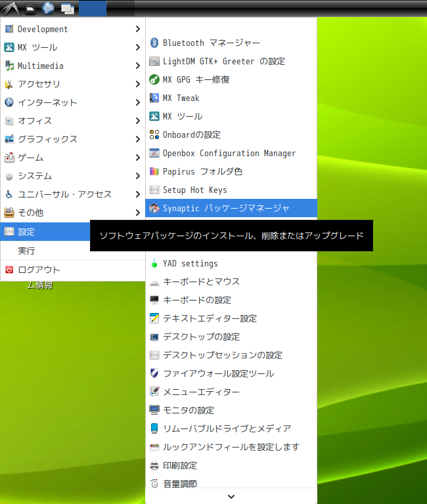Click the デスクトップの設定 icon
This screenshot has width=427, height=504.
[154, 337]
